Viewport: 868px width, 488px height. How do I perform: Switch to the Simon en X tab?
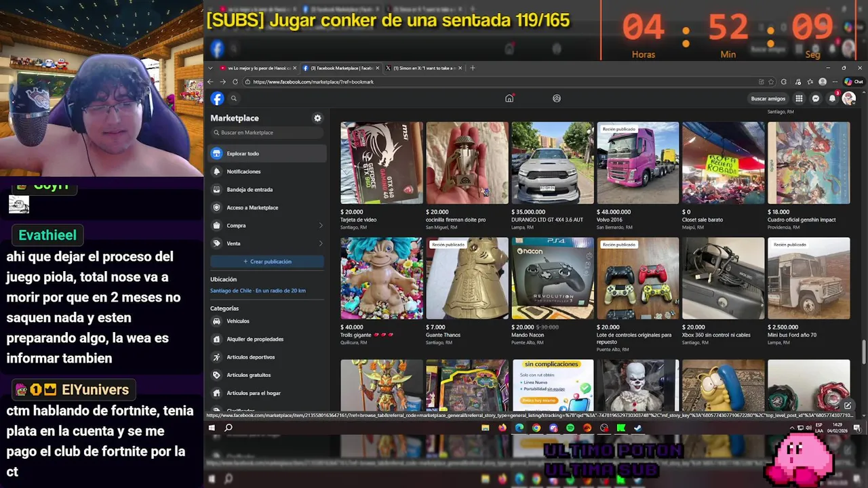[x=424, y=68]
